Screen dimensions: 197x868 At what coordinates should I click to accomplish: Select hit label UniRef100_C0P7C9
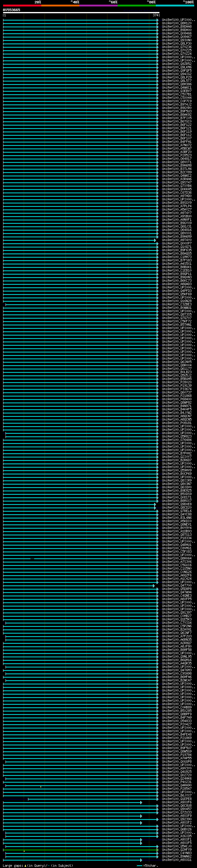(x=177, y=101)
